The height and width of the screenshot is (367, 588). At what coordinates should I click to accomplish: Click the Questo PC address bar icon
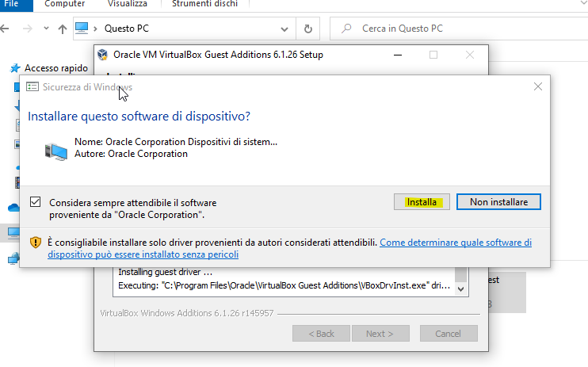click(x=82, y=29)
